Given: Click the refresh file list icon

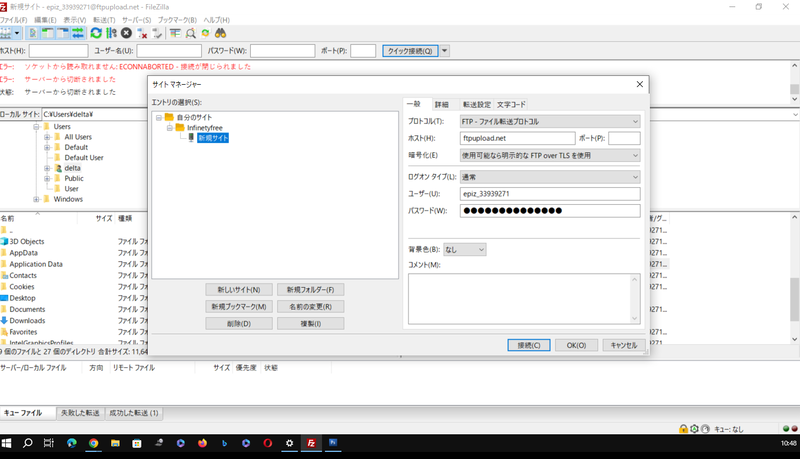Looking at the screenshot, I should 96,33.
